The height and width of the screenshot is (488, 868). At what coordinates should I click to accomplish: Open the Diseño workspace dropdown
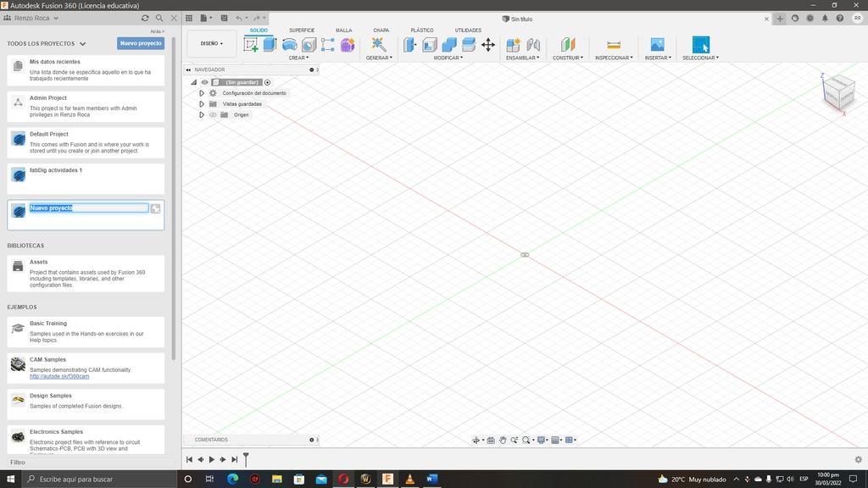pyautogui.click(x=211, y=44)
